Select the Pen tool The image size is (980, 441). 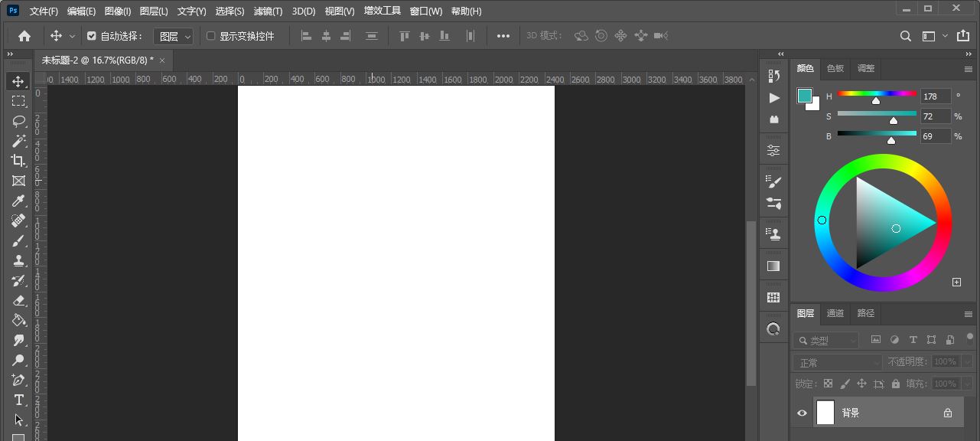(18, 380)
